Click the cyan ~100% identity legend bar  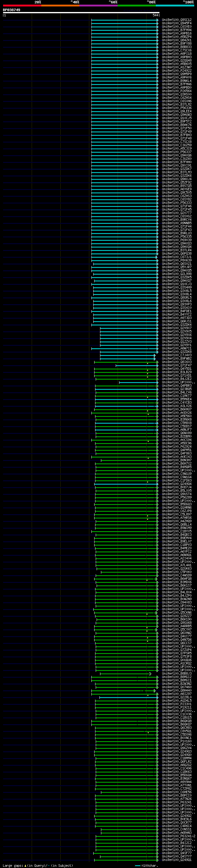(x=175, y=6)
